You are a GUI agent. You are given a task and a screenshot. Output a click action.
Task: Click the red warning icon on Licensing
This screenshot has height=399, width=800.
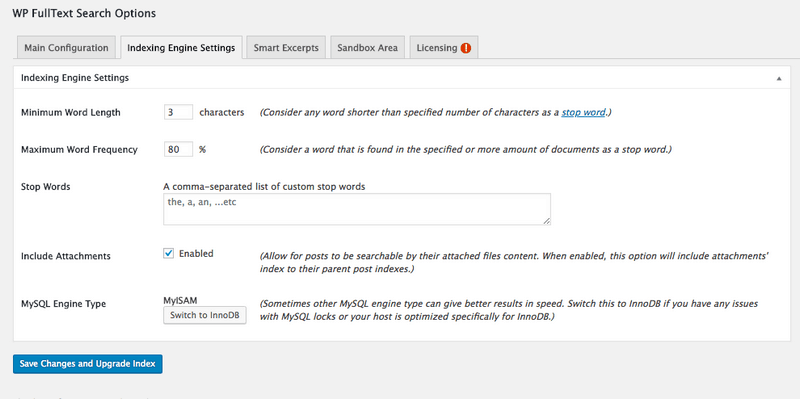click(465, 48)
